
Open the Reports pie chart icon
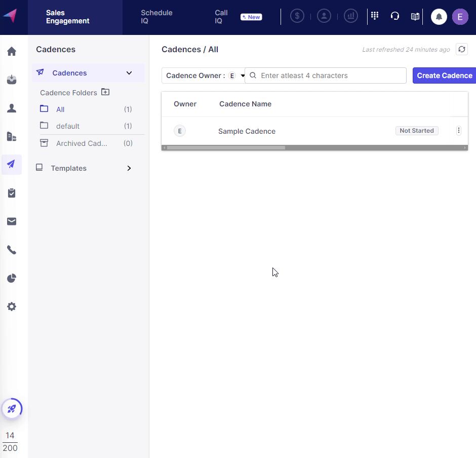pos(12,278)
